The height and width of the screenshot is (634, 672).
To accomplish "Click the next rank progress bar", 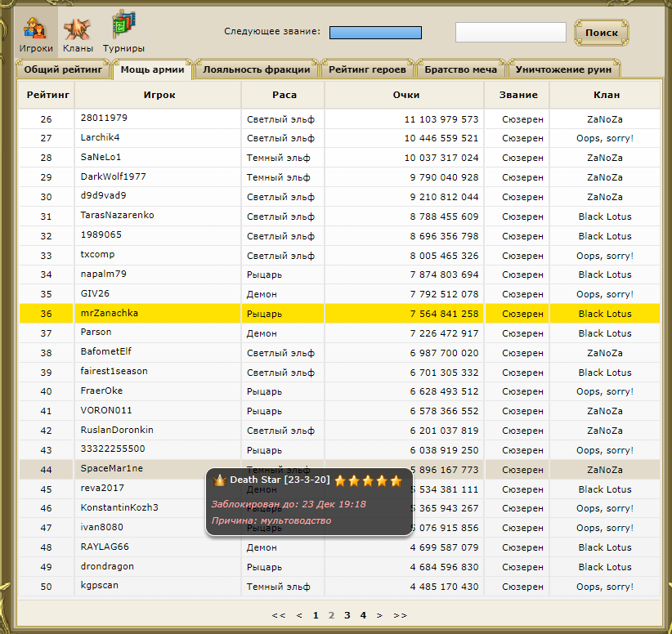I will (x=375, y=33).
